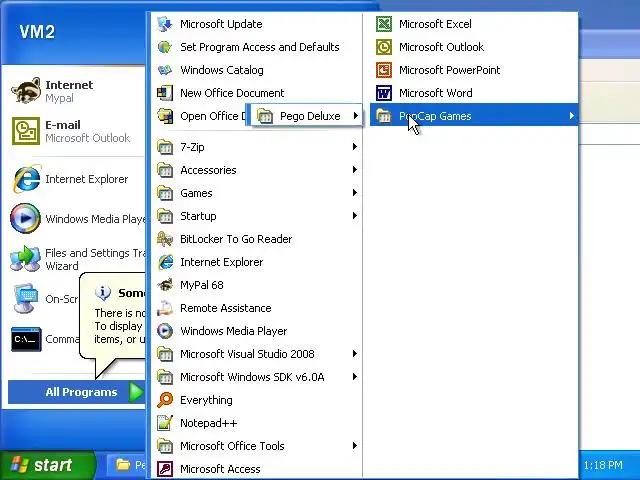
Task: Click the Notepad++ icon
Action: point(165,423)
